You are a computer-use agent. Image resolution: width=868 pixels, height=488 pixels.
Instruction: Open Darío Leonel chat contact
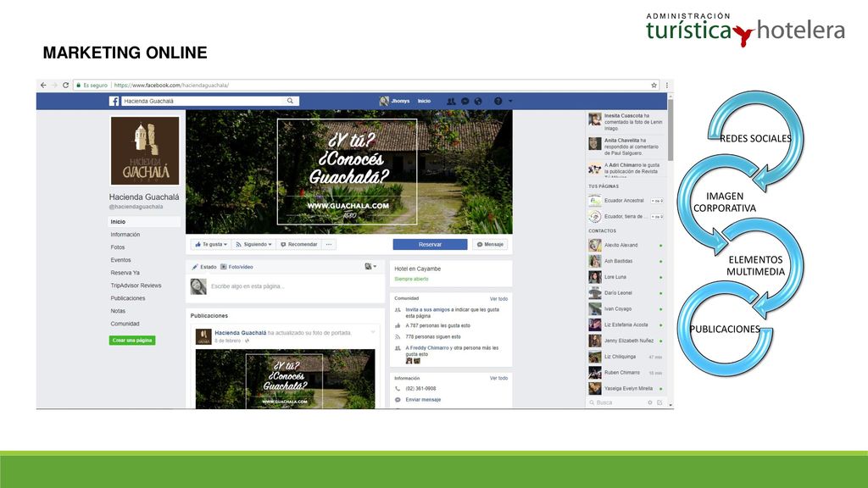(x=626, y=293)
